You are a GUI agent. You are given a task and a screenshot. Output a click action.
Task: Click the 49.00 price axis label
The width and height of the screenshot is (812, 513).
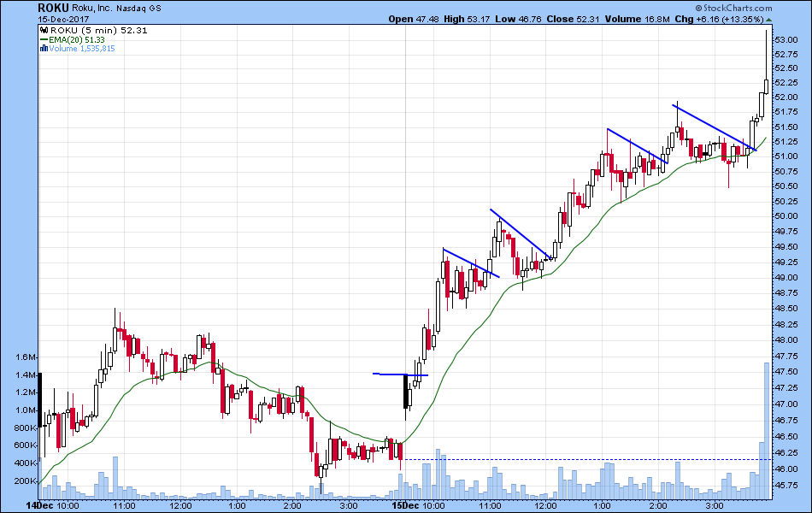786,278
